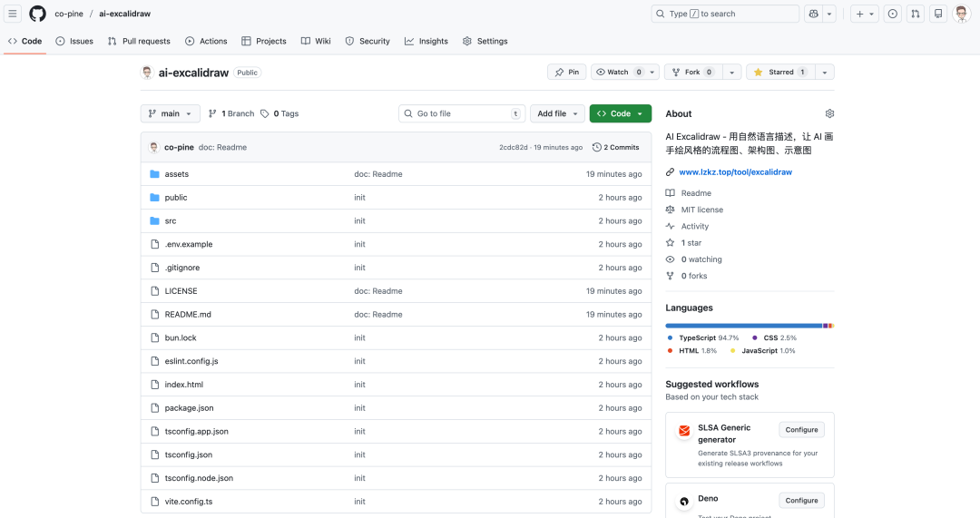
Task: Open the Add file dropdown
Action: [x=557, y=113]
